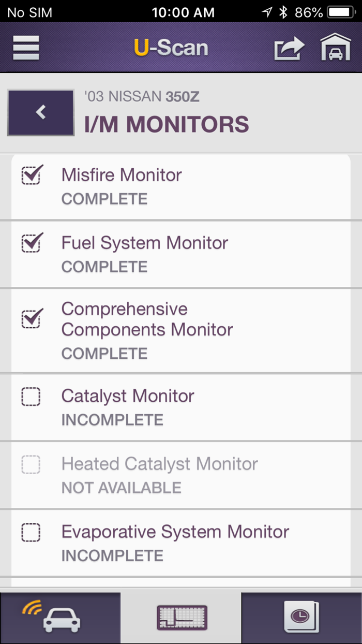Go back using the chevron button
The width and height of the screenshot is (362, 644).
coord(41,112)
